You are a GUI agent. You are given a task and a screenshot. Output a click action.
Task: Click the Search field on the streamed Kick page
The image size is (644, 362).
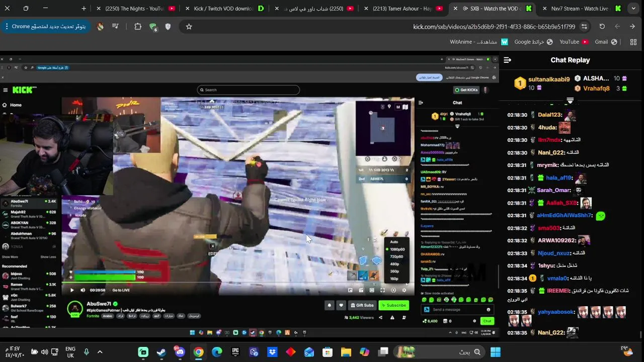pyautogui.click(x=249, y=90)
